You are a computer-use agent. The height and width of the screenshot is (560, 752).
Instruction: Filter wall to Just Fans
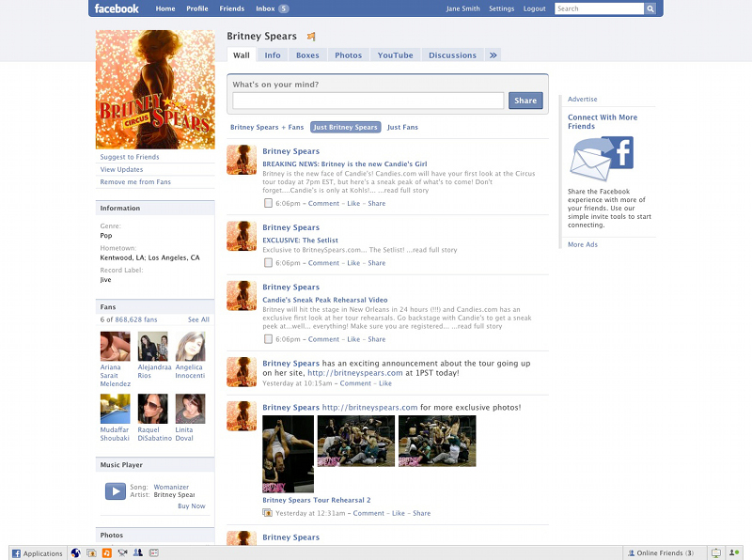pos(402,127)
